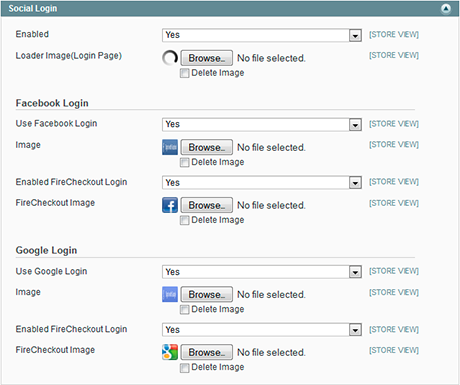Click 'Loader Image(Login Page)' label
Image resolution: width=460 pixels, height=385 pixels.
[69, 55]
